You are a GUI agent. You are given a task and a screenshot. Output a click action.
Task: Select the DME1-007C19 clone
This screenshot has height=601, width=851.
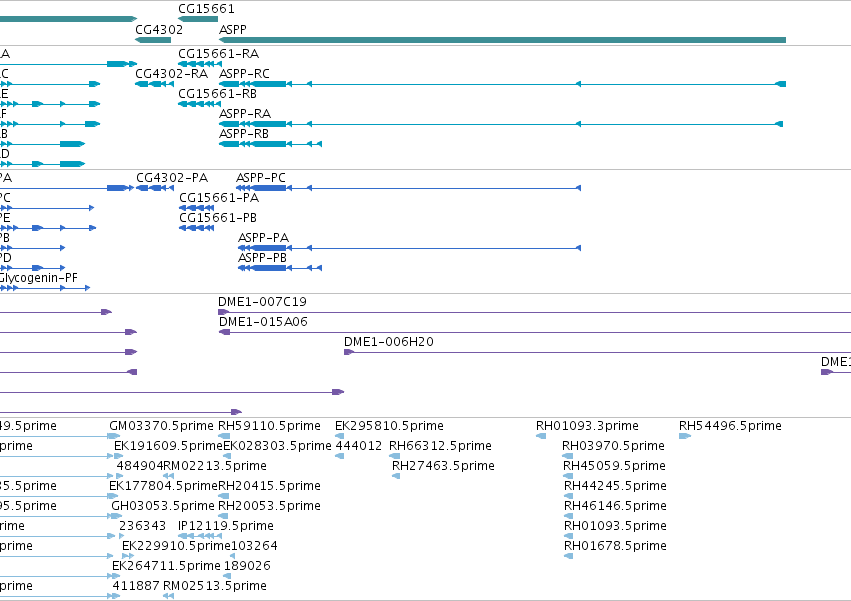tap(535, 312)
